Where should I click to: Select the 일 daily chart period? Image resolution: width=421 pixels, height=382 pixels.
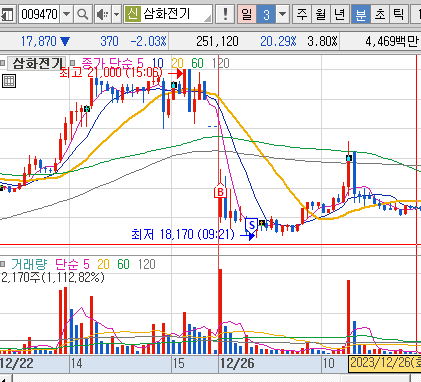[x=247, y=14]
